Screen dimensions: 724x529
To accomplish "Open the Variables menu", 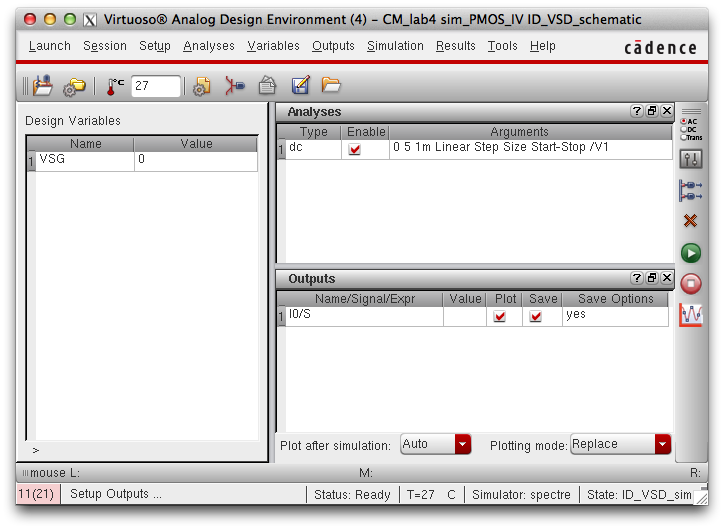I will [273, 46].
